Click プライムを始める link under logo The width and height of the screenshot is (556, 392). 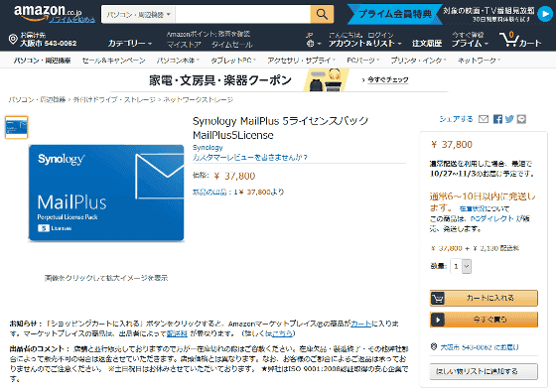click(x=71, y=20)
